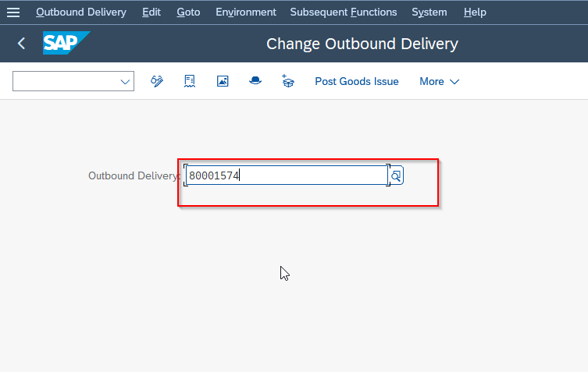Click the pack boxes toolbar icon
The width and height of the screenshot is (588, 372).
(287, 81)
